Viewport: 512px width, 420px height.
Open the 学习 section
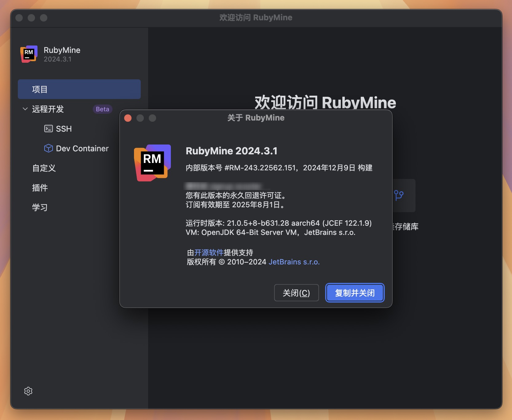coord(40,208)
